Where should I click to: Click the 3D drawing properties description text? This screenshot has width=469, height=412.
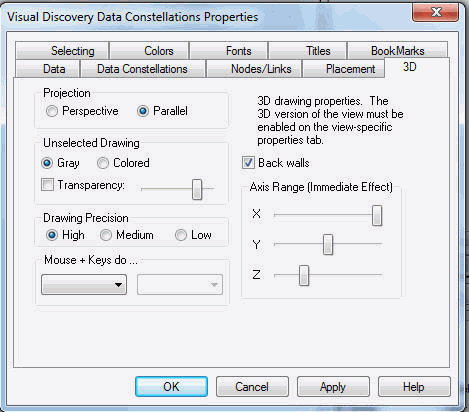coord(330,120)
